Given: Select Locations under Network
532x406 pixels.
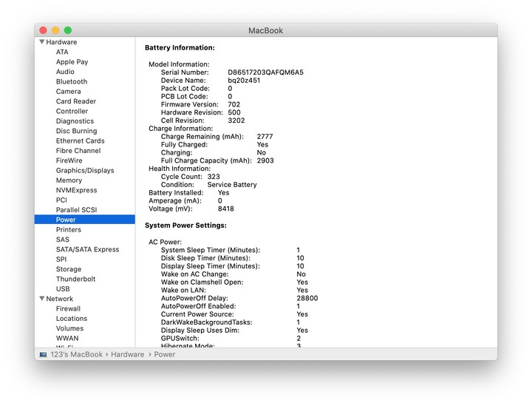Looking at the screenshot, I should (72, 318).
